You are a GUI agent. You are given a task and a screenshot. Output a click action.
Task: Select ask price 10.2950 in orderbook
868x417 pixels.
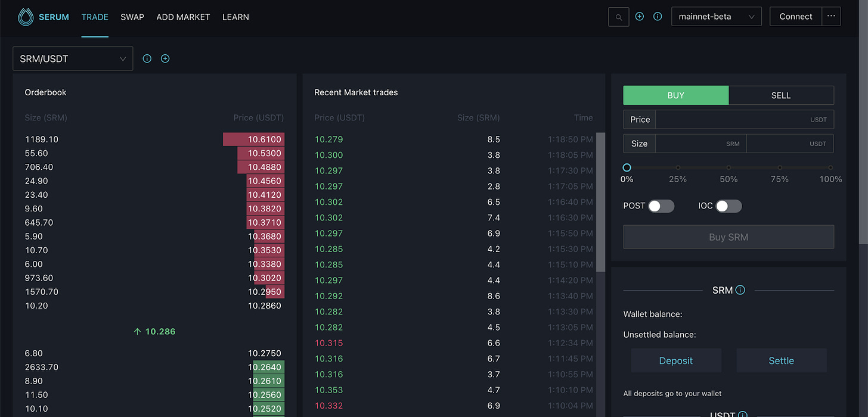[265, 292]
